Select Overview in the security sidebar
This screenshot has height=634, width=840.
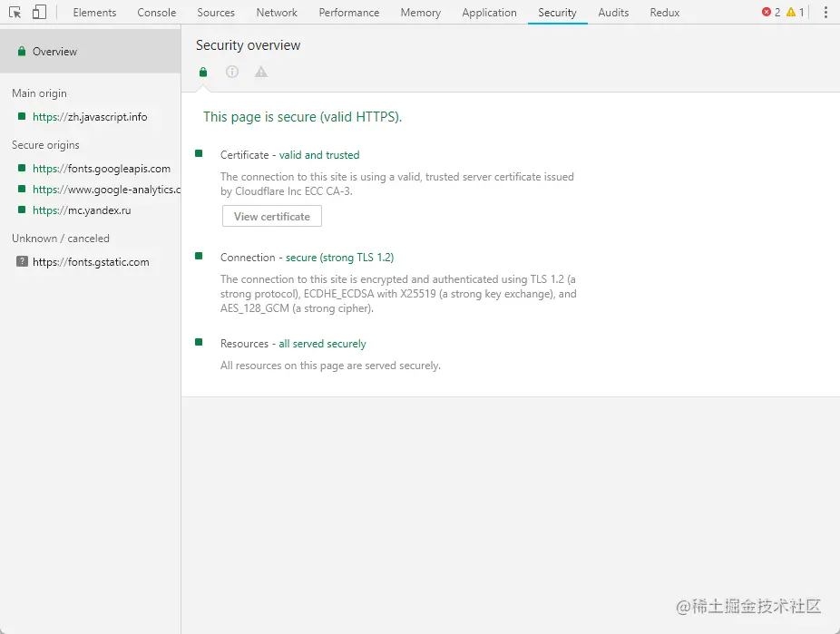coord(54,52)
